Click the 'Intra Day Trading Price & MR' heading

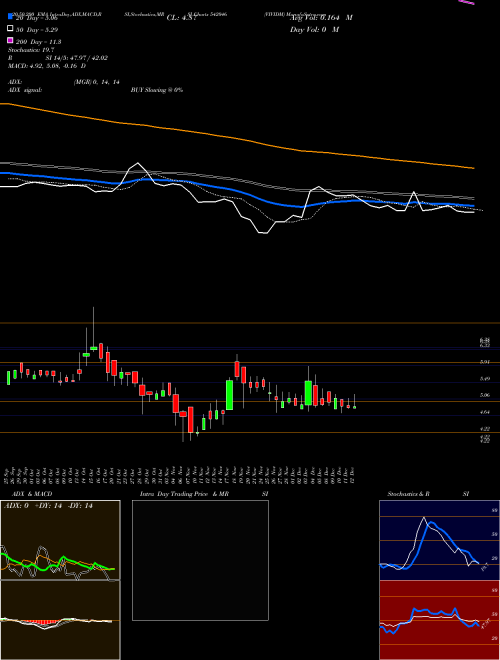coord(184,494)
